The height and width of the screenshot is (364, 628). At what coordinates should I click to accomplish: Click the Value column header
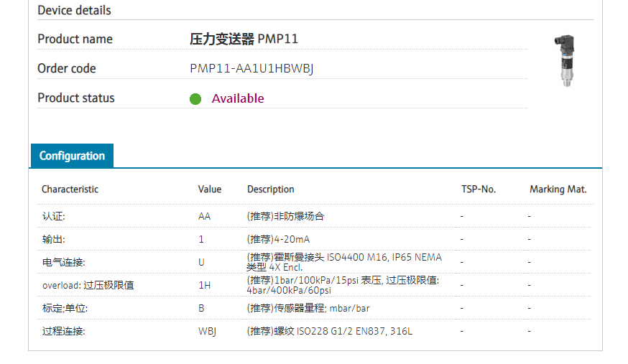coord(210,190)
